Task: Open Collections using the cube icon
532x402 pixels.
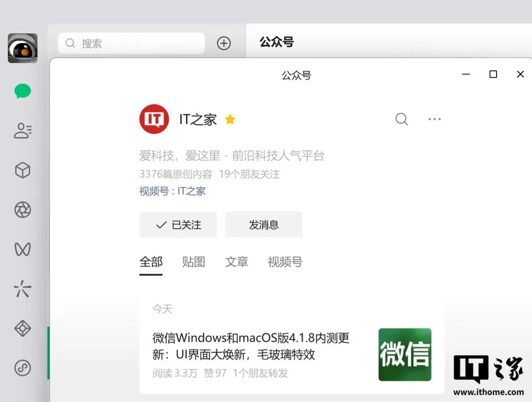Action: [x=22, y=170]
